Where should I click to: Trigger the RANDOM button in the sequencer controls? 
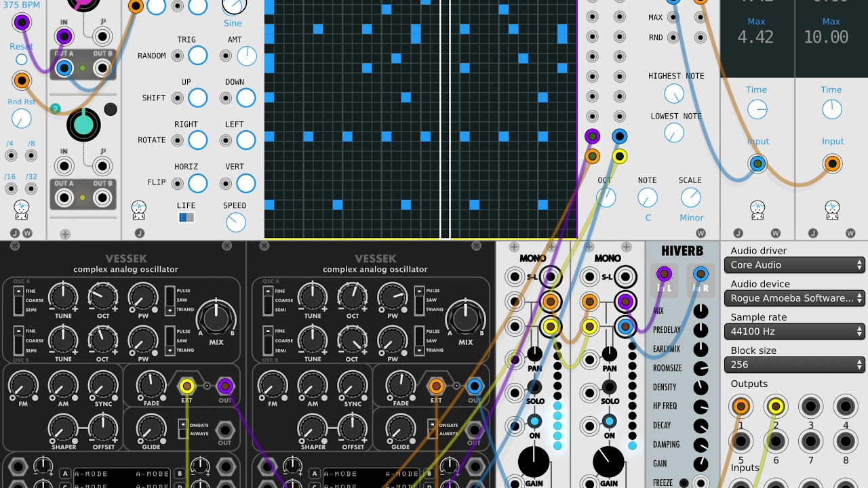click(197, 56)
